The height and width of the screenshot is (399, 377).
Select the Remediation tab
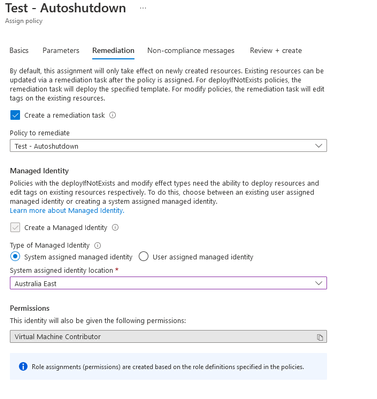(113, 51)
